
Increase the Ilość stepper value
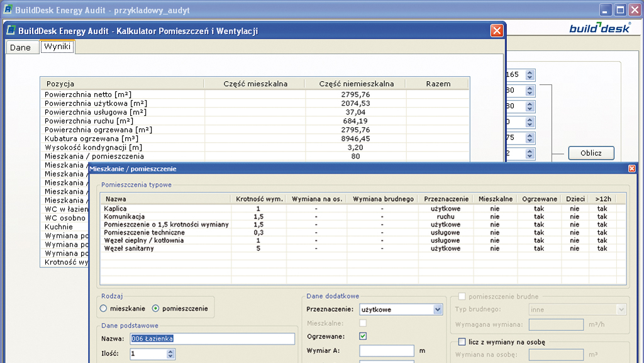(170, 351)
